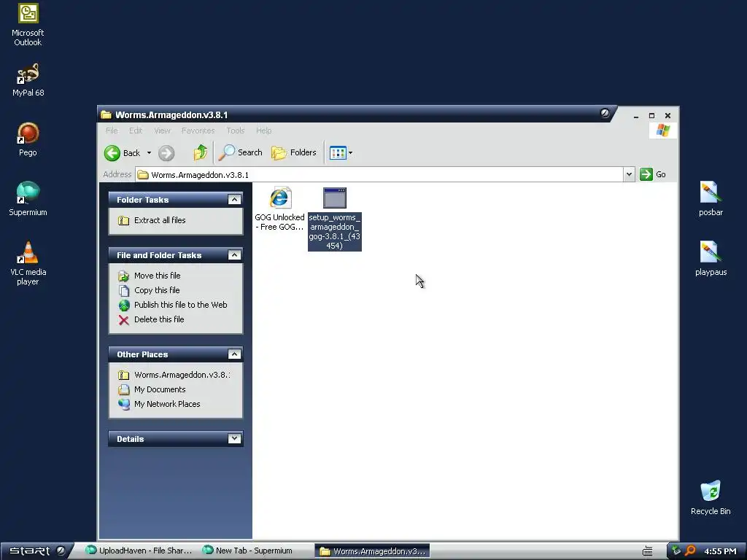747x560 pixels.
Task: Select Supermium desktop icon
Action: [28, 199]
